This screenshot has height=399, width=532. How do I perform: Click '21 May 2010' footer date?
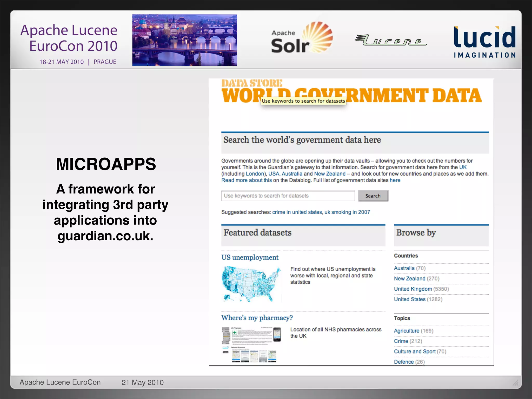pyautogui.click(x=143, y=382)
